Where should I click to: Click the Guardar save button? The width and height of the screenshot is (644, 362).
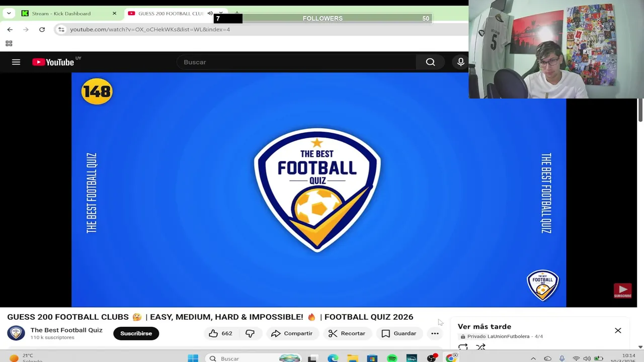pos(399,333)
